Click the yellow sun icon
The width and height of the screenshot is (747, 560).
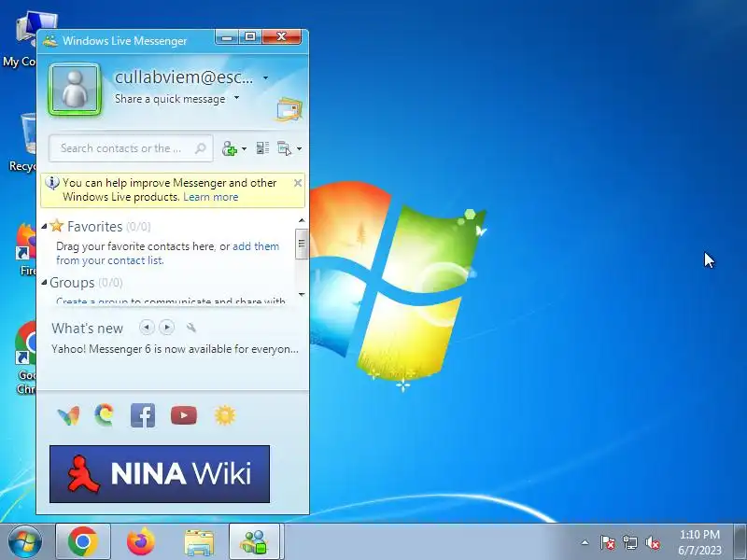pos(225,415)
